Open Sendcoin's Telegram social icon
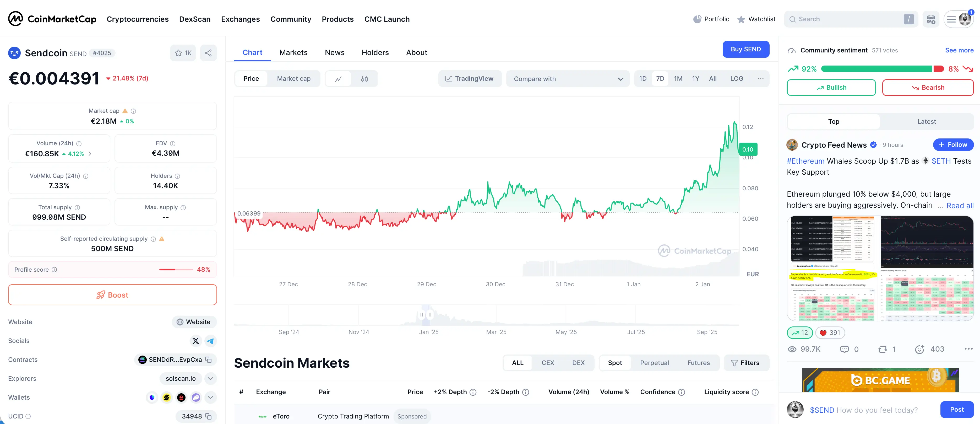Screen dimensions: 980x424 point(210,341)
